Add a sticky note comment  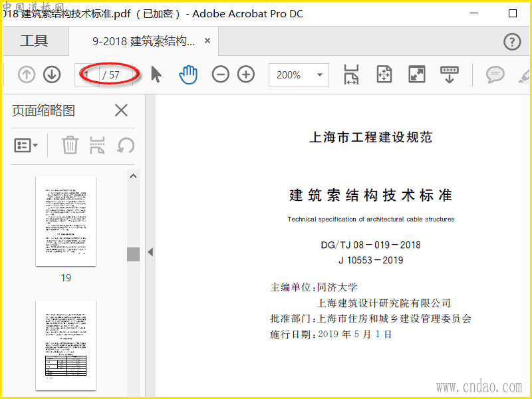tap(495, 74)
